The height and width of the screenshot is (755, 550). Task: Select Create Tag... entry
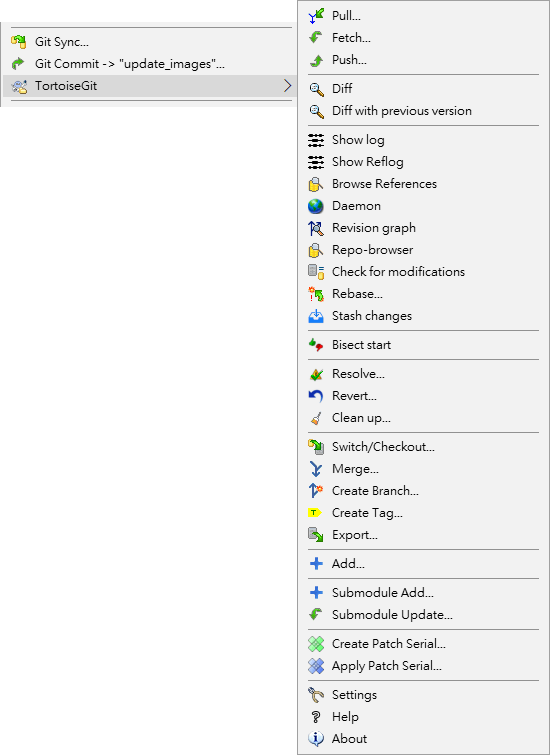click(424, 513)
